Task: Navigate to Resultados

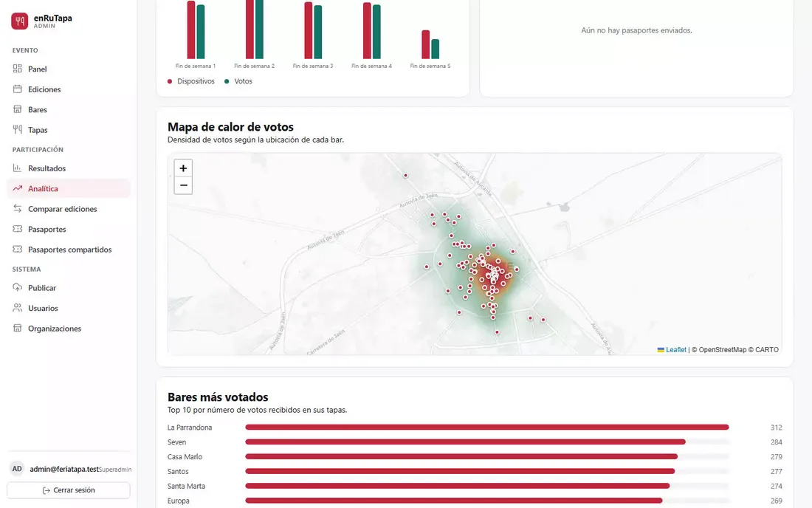Action: (69, 168)
